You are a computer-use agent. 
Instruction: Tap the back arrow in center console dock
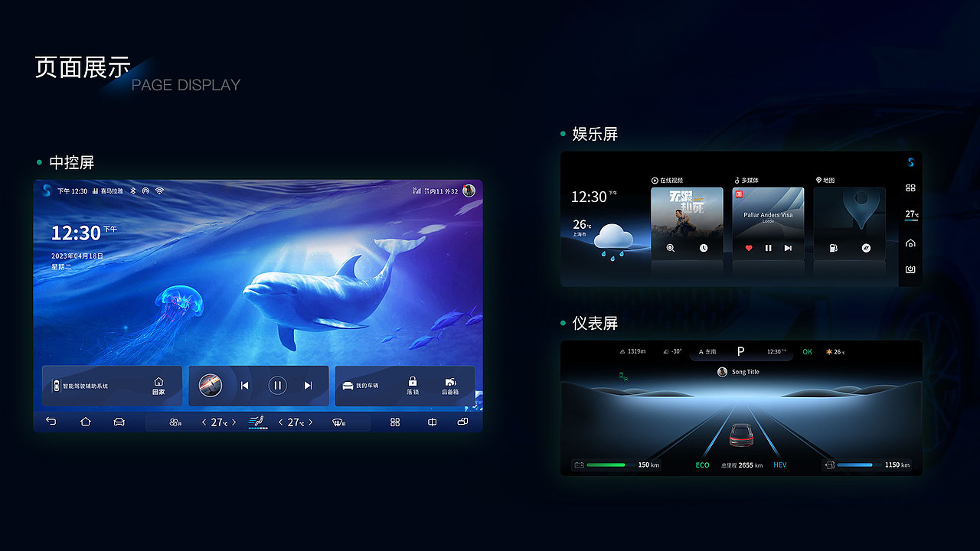click(51, 422)
